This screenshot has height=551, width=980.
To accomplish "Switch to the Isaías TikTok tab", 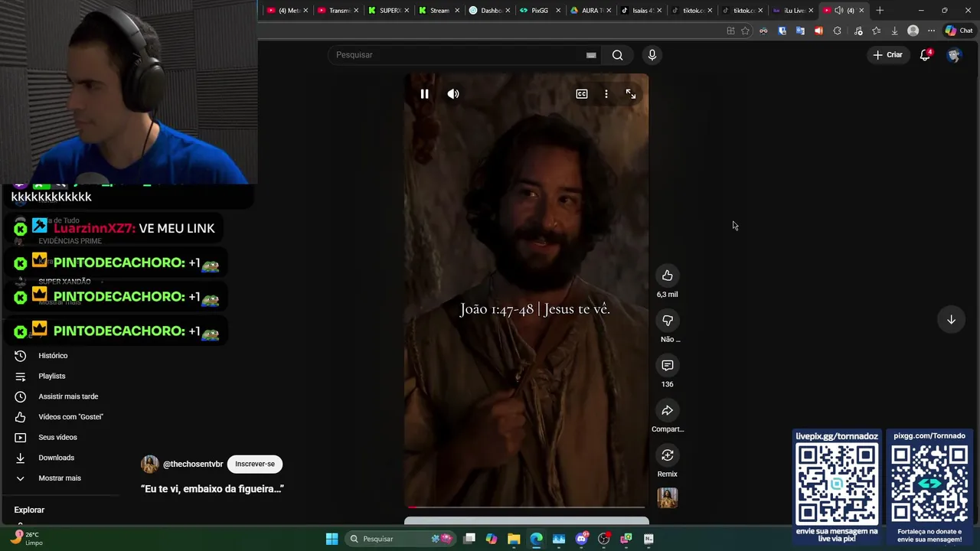I will pyautogui.click(x=641, y=10).
